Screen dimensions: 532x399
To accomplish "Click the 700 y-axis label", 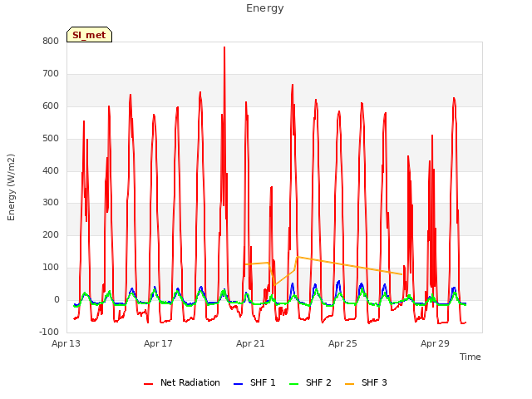I will coord(51,74).
